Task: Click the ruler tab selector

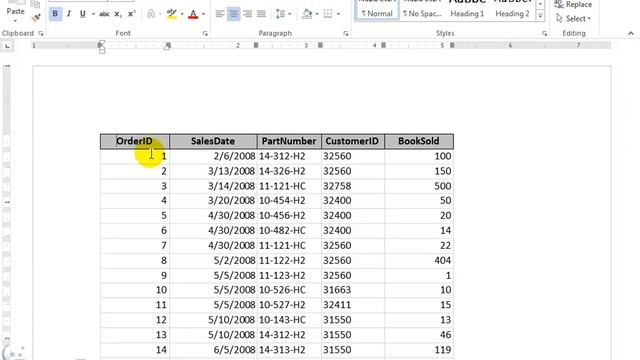Action: click(7, 46)
